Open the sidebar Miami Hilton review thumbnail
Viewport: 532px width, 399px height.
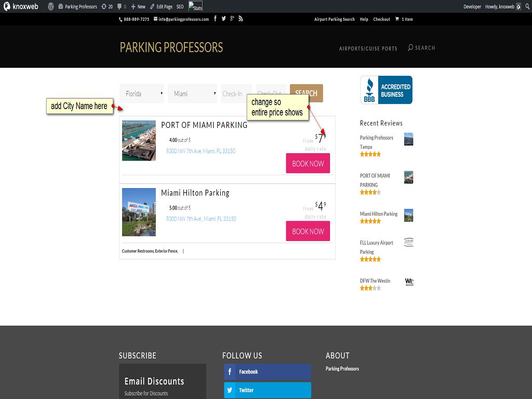[408, 216]
